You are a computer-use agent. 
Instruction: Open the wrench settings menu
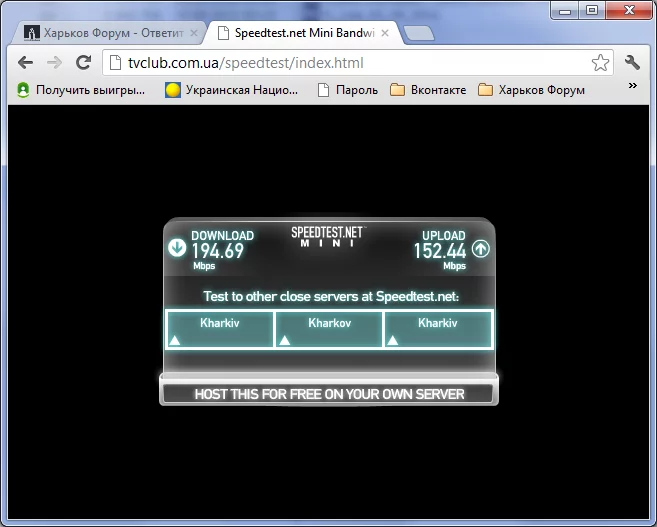click(632, 63)
